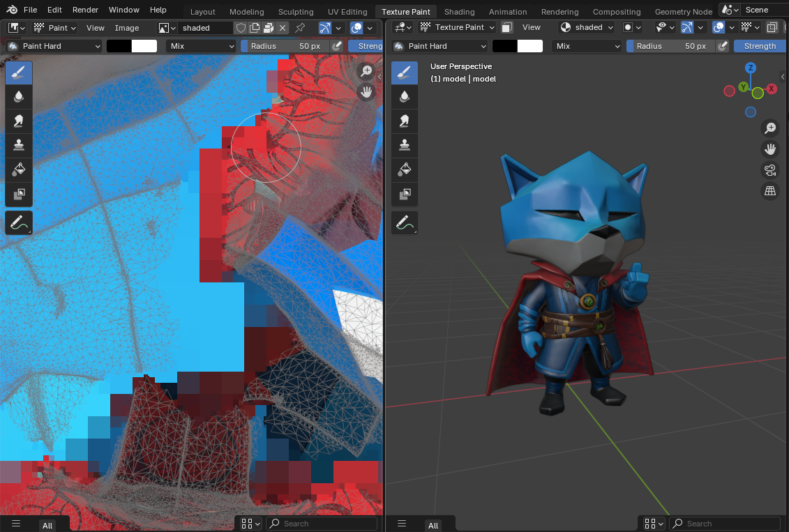Switch to orthographic view with grid icon
Screen dimensions: 789x532
click(x=770, y=191)
